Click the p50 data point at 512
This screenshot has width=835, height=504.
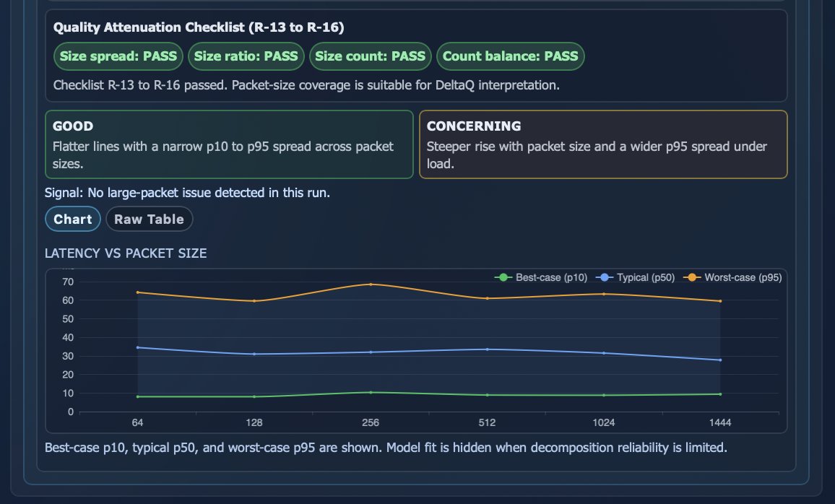pos(488,349)
